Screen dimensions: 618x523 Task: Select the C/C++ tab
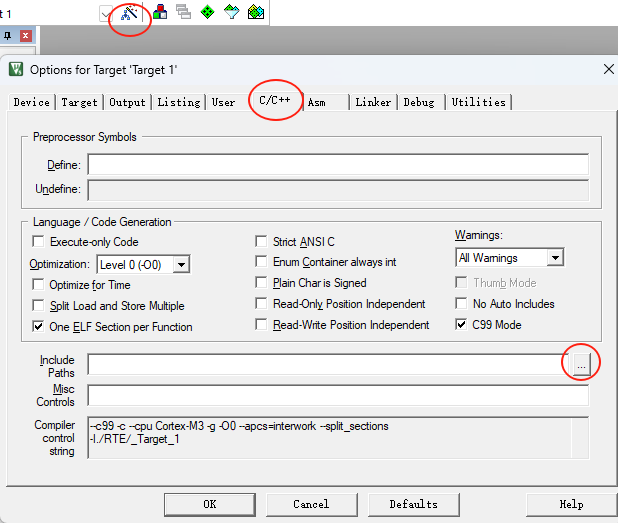click(275, 100)
